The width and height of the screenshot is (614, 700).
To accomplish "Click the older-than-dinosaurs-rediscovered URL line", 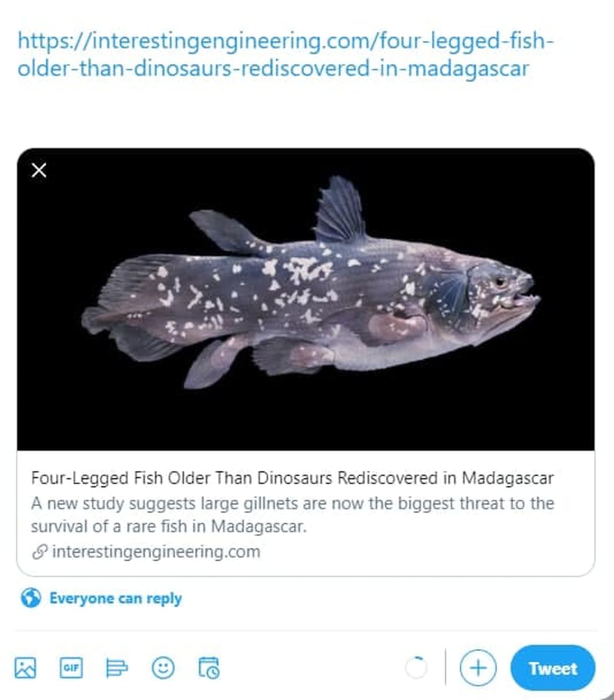I will [273, 68].
